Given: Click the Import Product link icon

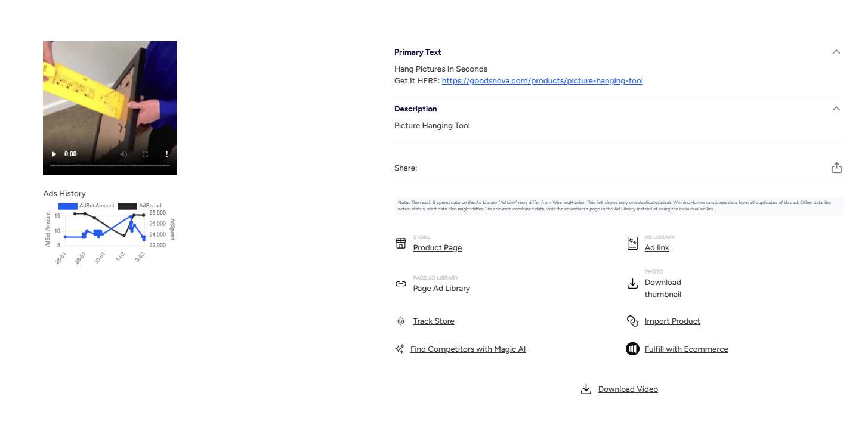Looking at the screenshot, I should [x=632, y=321].
